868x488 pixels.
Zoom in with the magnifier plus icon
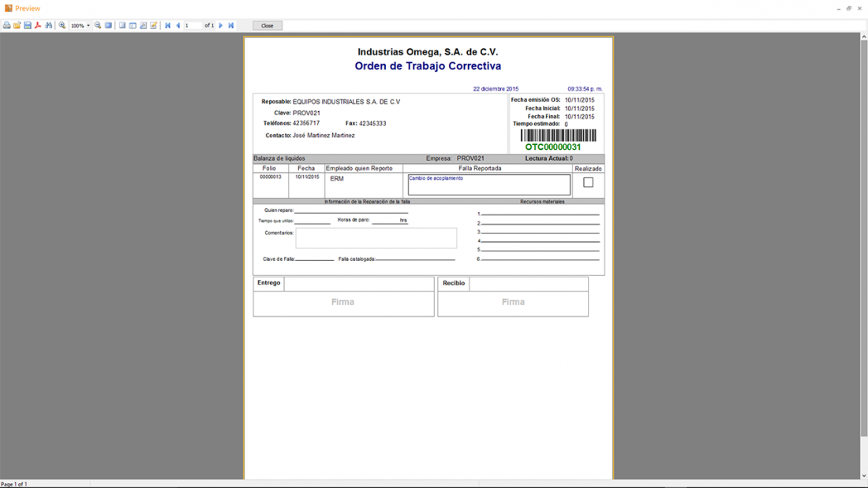click(62, 26)
